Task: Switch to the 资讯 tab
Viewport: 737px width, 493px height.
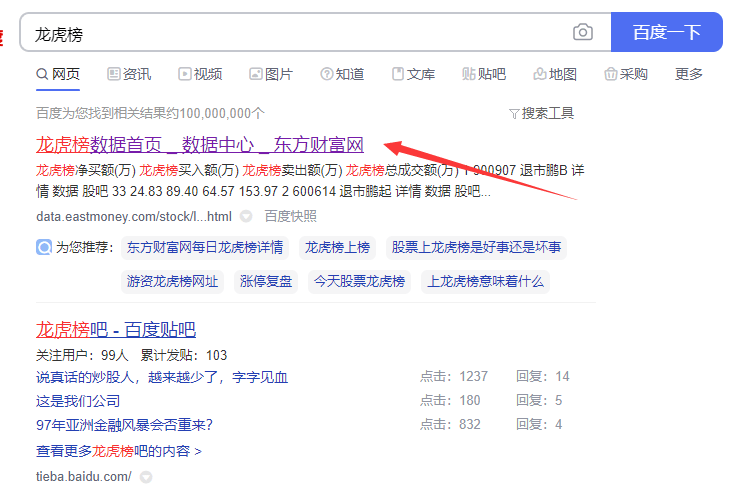Action: pyautogui.click(x=129, y=74)
